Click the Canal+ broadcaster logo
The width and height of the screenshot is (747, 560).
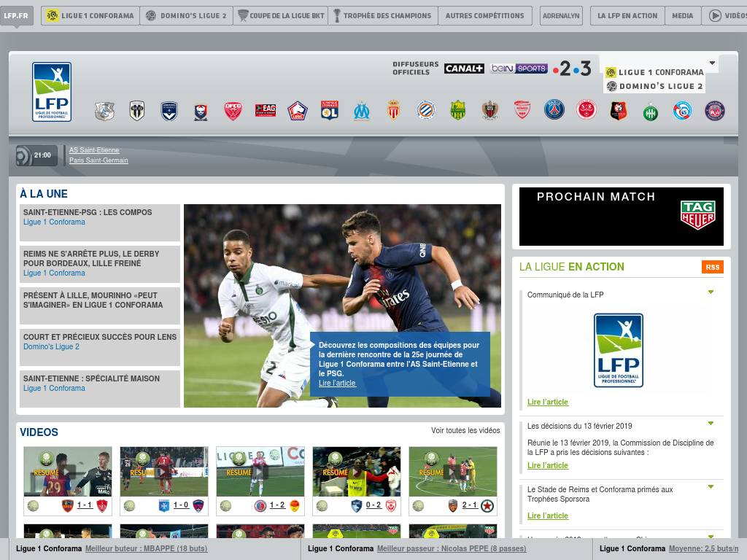coord(464,69)
